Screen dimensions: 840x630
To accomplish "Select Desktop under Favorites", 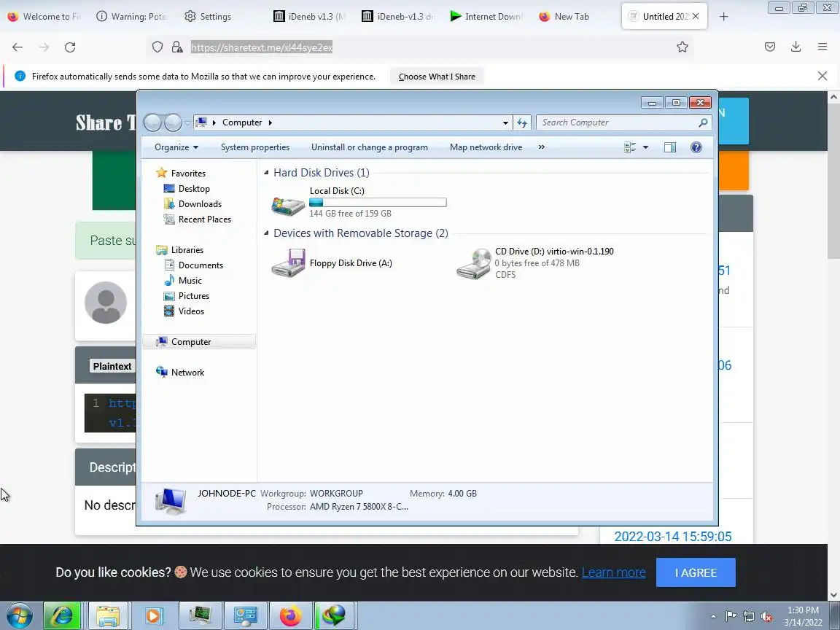I will [194, 189].
